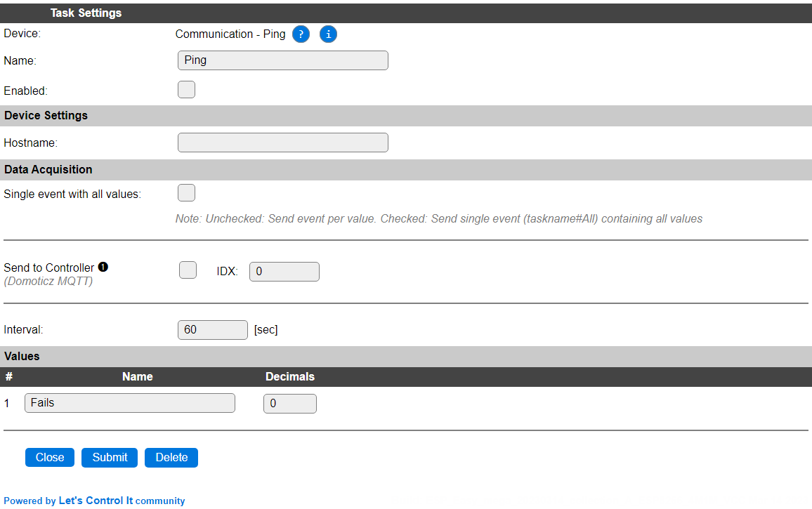
Task: Click the Close button
Action: [50, 458]
